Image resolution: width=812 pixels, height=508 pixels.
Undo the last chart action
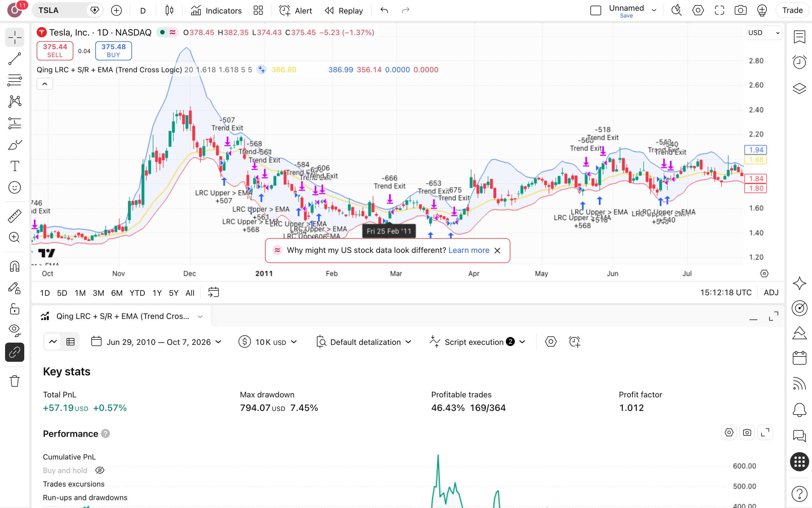(x=384, y=10)
